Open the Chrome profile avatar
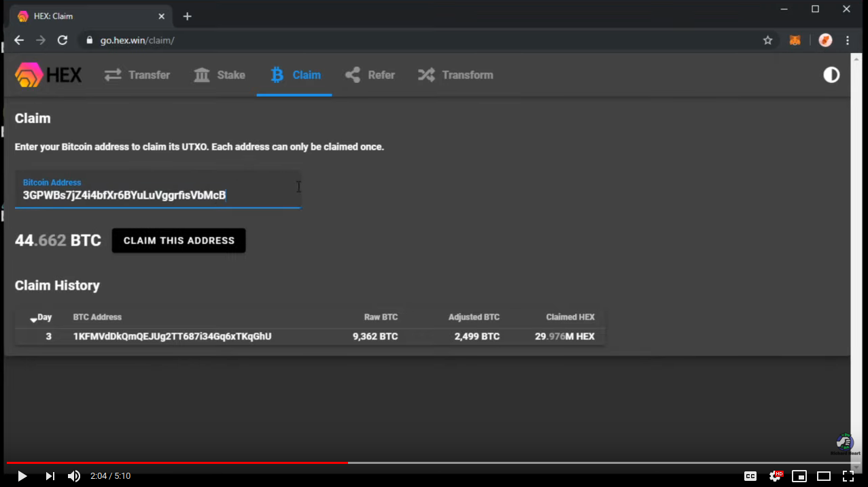 pos(825,40)
